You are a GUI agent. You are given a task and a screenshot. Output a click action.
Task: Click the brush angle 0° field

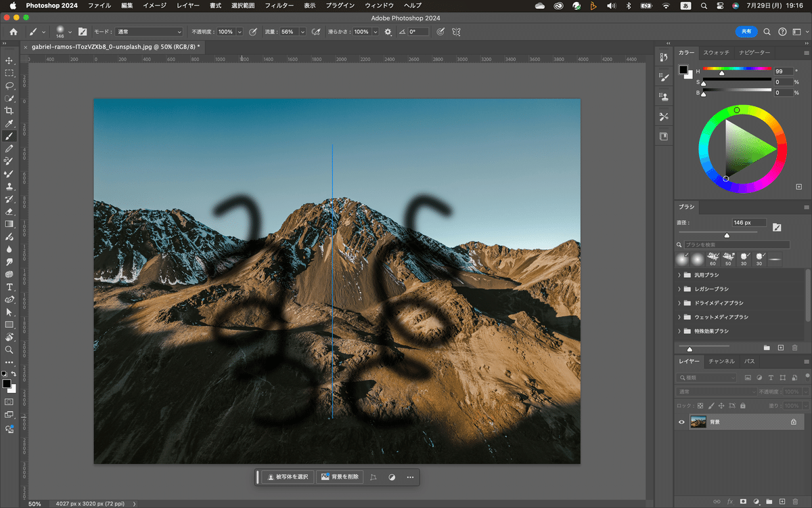418,32
